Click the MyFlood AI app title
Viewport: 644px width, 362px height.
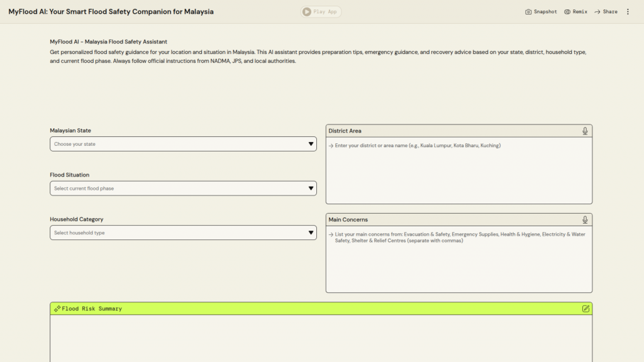(111, 11)
